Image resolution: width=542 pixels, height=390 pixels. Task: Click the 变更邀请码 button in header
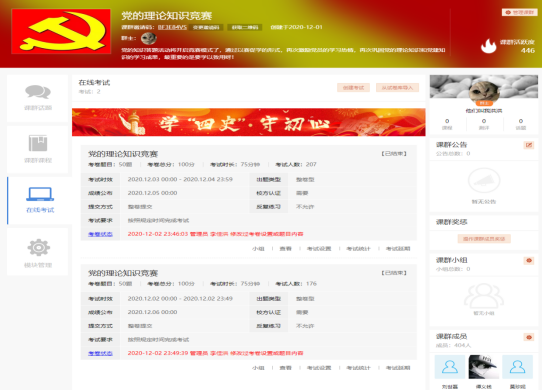pos(206,27)
